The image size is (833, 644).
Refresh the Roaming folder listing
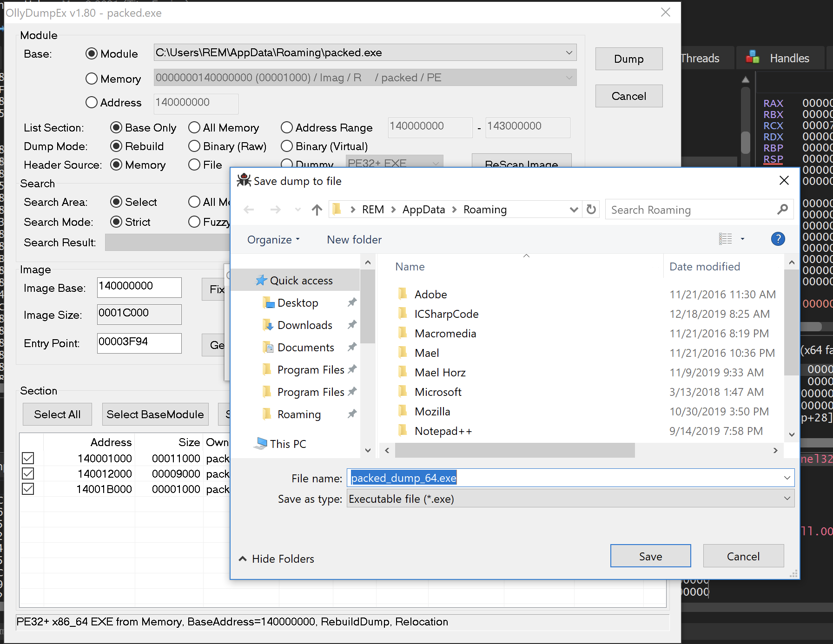(591, 210)
